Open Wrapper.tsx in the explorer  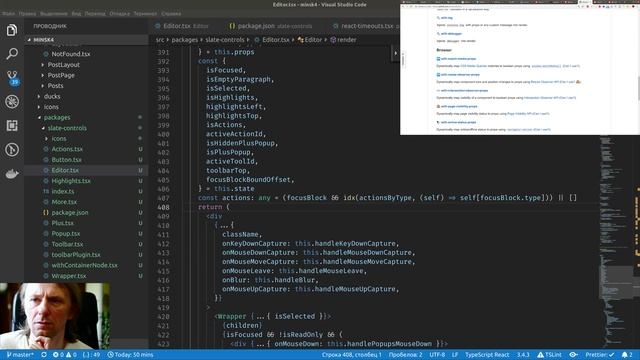[69, 276]
